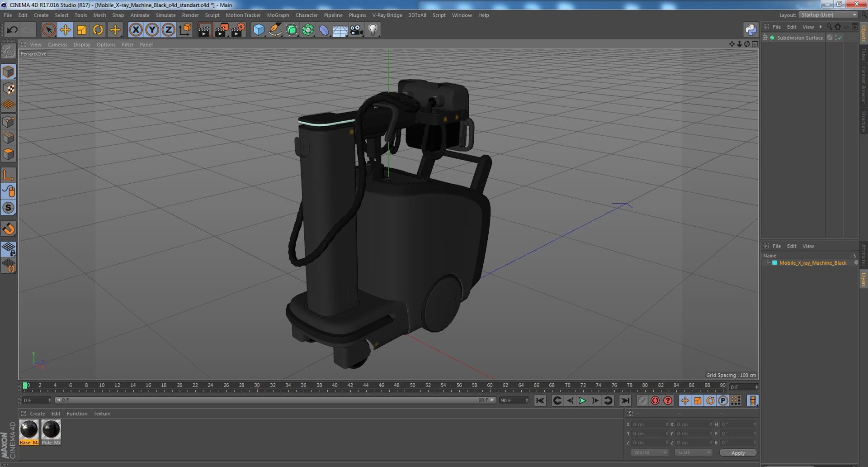Toggle Z axis lock

tap(169, 30)
